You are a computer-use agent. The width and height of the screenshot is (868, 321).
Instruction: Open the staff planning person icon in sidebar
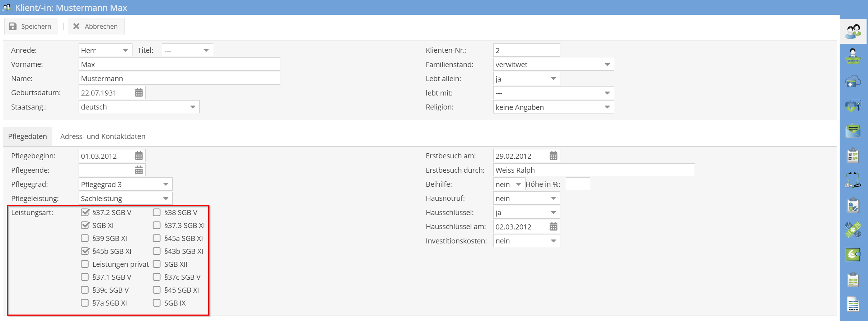[x=853, y=56]
